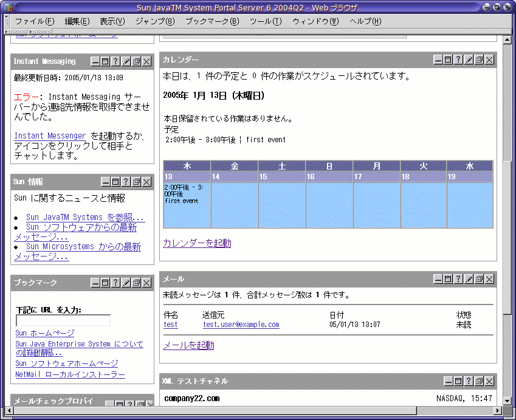Screen dimensions: 516x420
Task: Open Sun ホームページ bookmark
Action: click(x=45, y=333)
